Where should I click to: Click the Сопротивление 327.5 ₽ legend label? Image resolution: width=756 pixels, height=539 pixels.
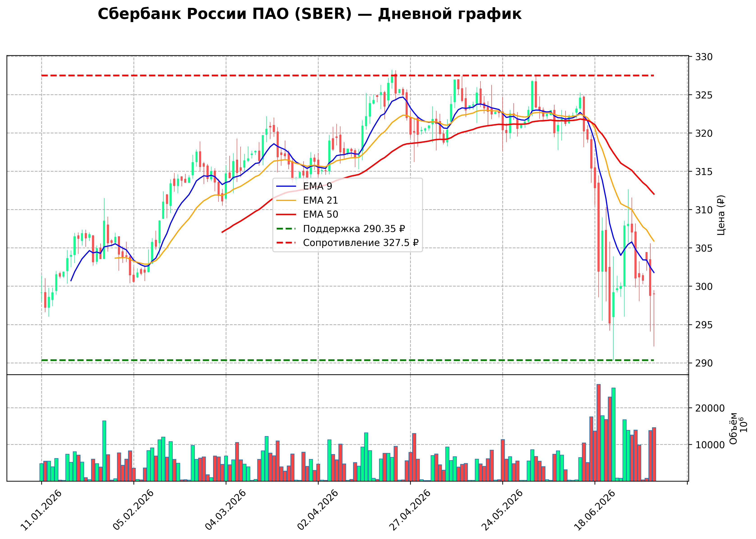click(x=361, y=243)
